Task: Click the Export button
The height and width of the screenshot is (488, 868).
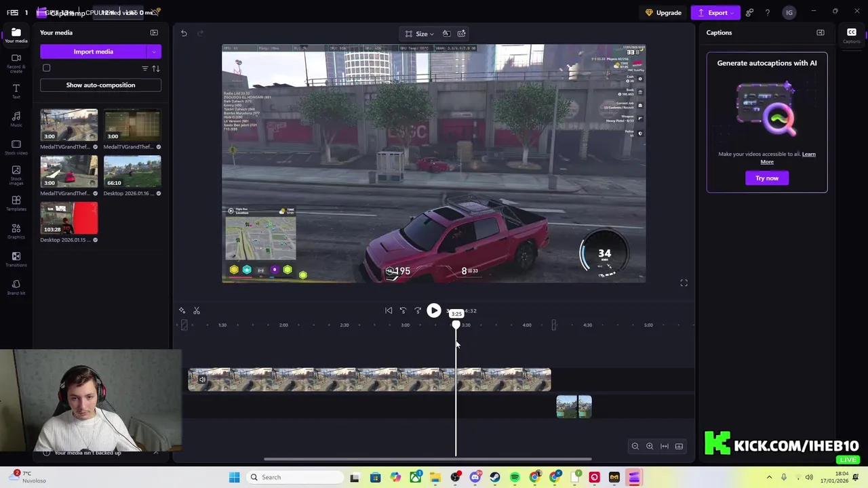Action: [x=716, y=12]
